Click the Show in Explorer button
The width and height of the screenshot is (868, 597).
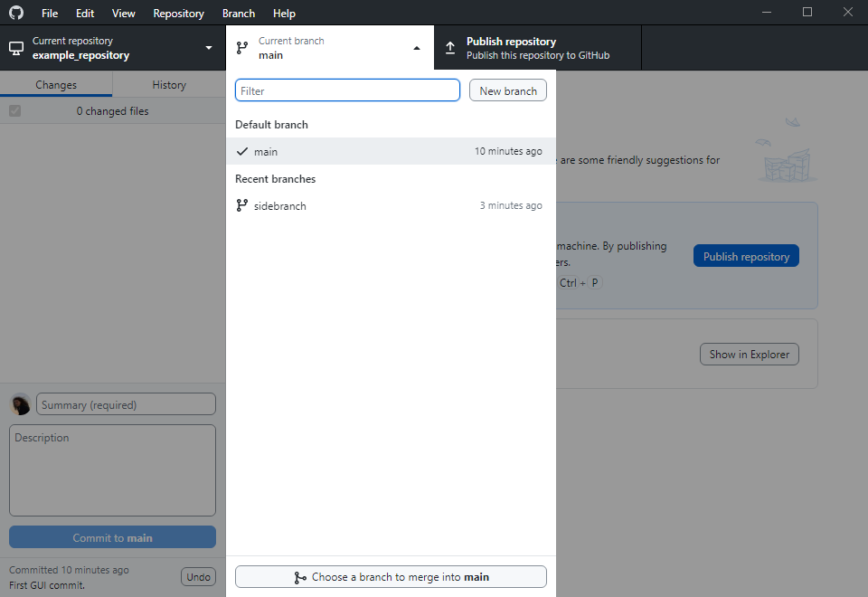(x=749, y=355)
